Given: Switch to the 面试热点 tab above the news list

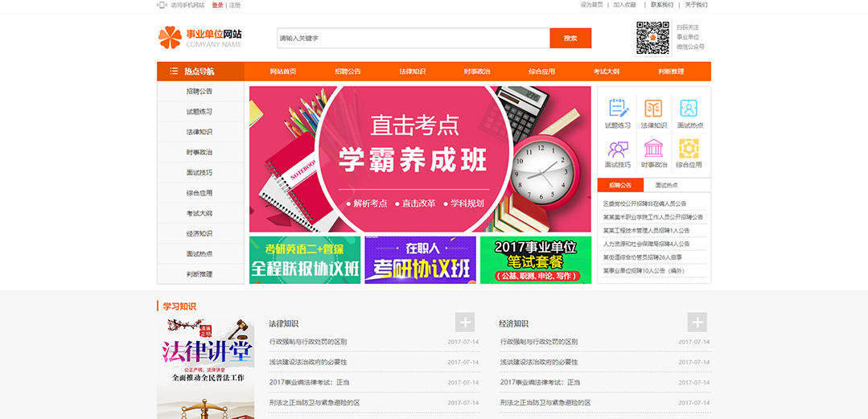Looking at the screenshot, I should point(666,185).
